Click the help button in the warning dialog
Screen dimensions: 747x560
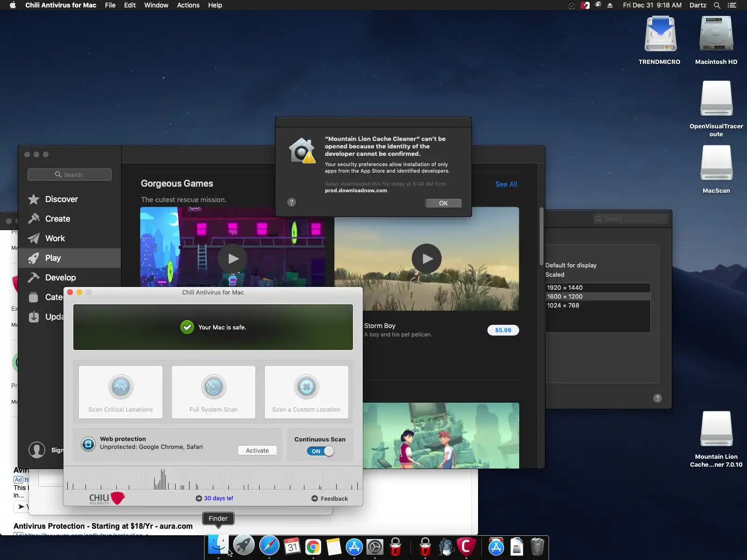(x=291, y=202)
